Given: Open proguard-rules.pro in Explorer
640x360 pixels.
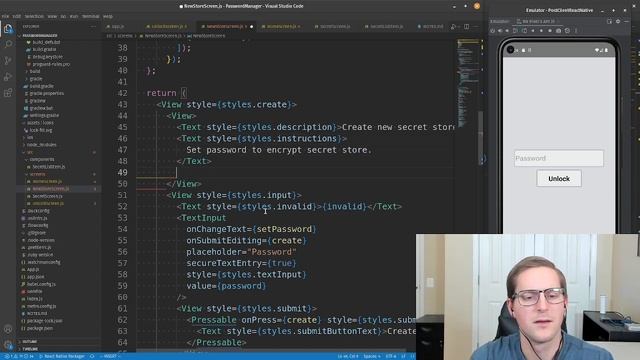Looking at the screenshot, I should 48,64.
